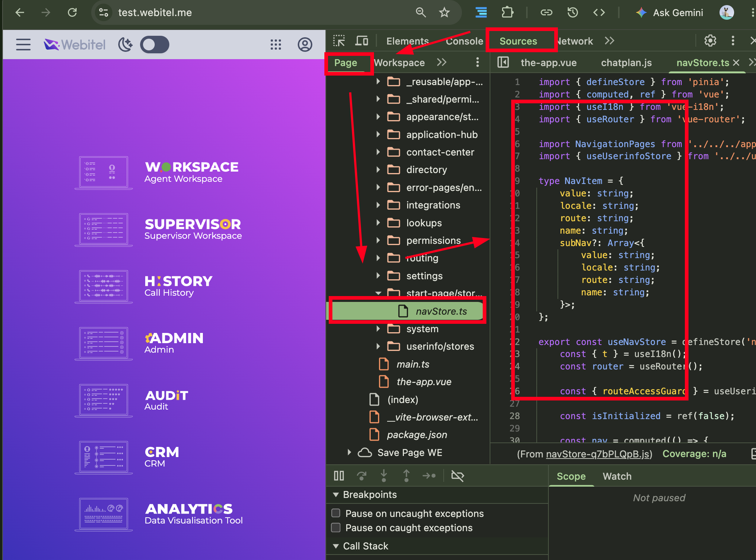Deactivate breakpoints with the crossed tag icon

click(x=458, y=476)
